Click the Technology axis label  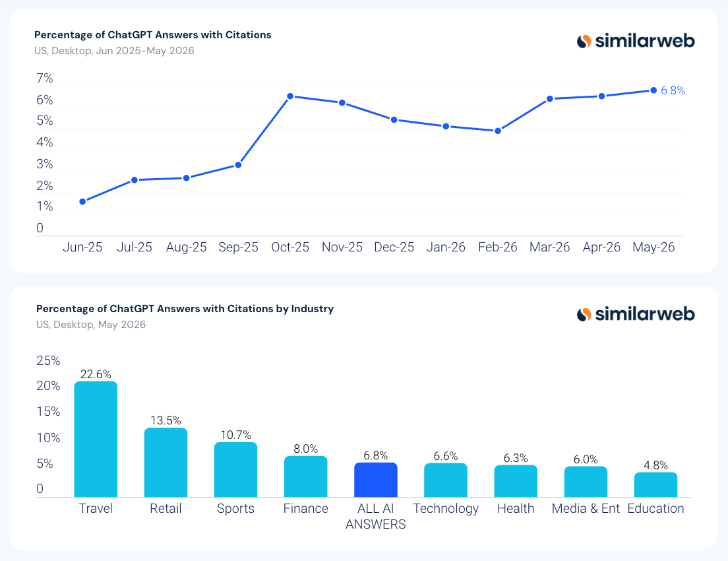(446, 509)
